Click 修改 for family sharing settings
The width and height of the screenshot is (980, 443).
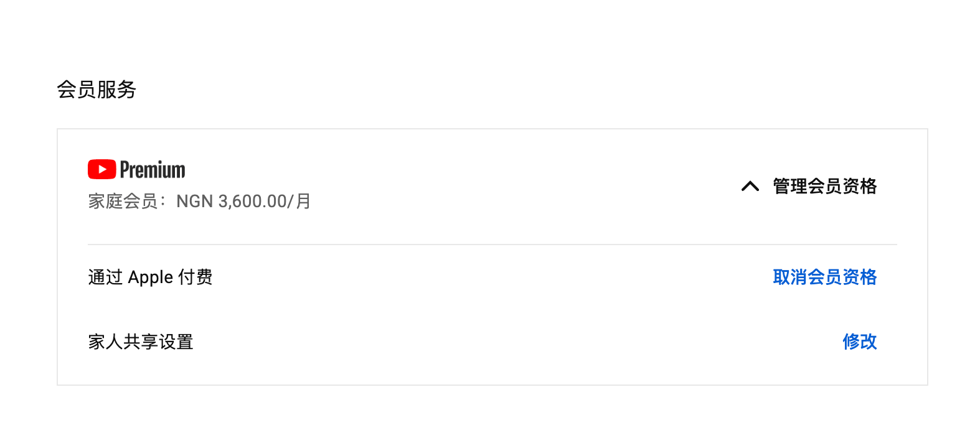859,342
